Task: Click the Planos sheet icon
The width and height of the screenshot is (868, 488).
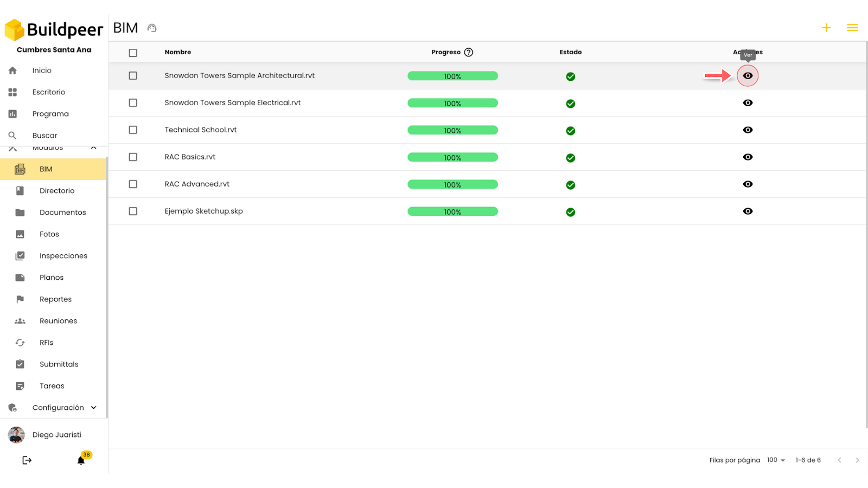Action: pyautogui.click(x=20, y=278)
